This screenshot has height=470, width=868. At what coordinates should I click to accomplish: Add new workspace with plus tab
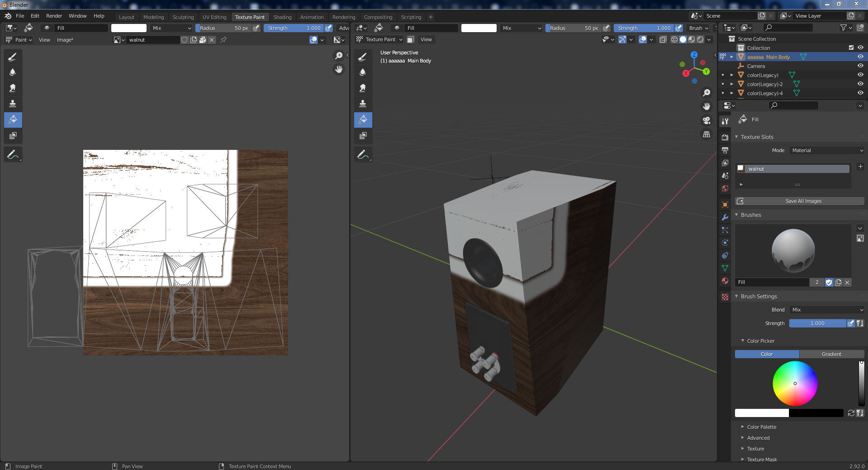(x=431, y=17)
